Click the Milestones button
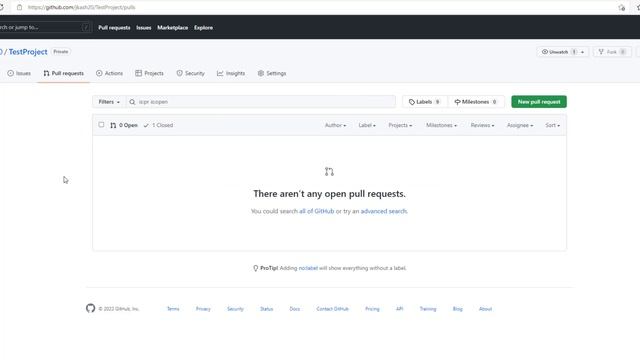 476,102
